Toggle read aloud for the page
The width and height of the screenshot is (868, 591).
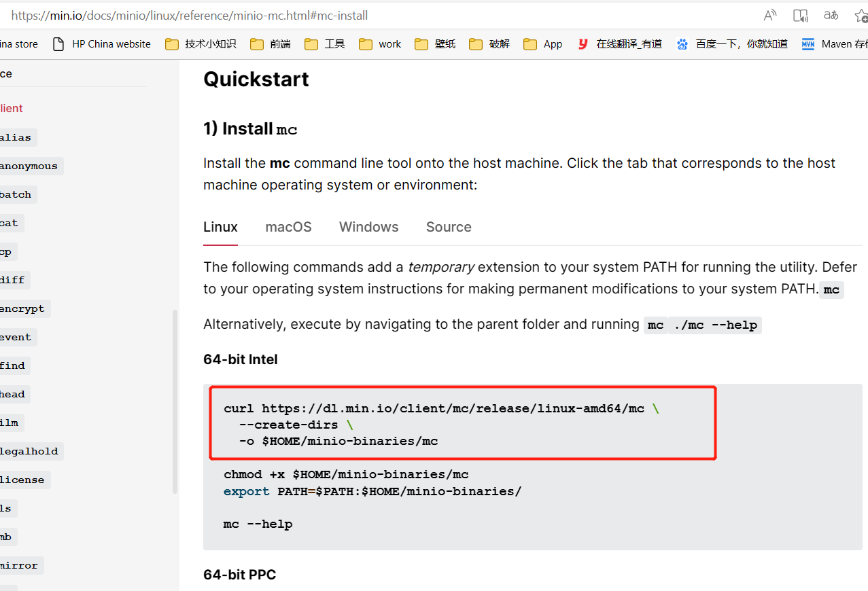coord(769,15)
